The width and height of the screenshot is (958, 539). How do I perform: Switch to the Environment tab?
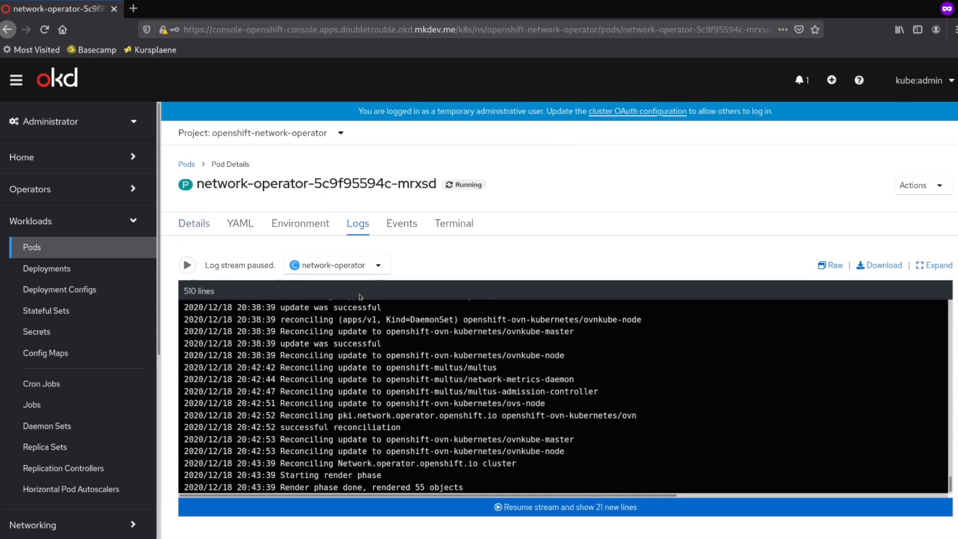click(300, 223)
